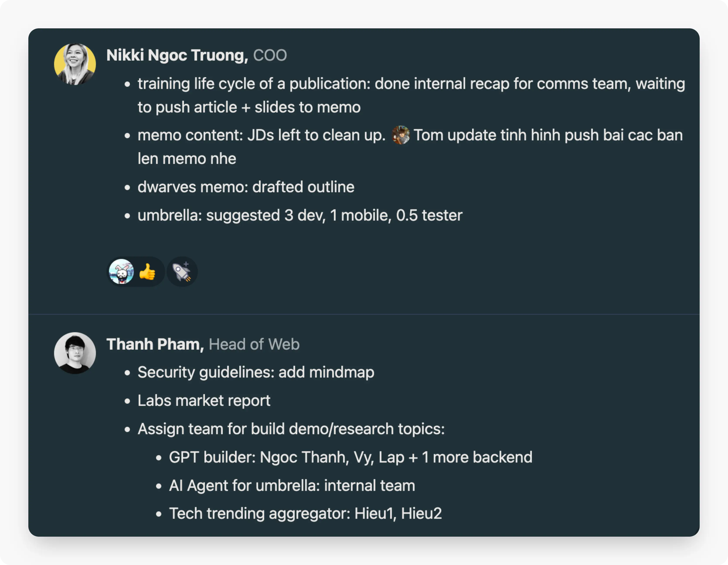Select the umbrella: suggested 3 dev bullet

(300, 215)
